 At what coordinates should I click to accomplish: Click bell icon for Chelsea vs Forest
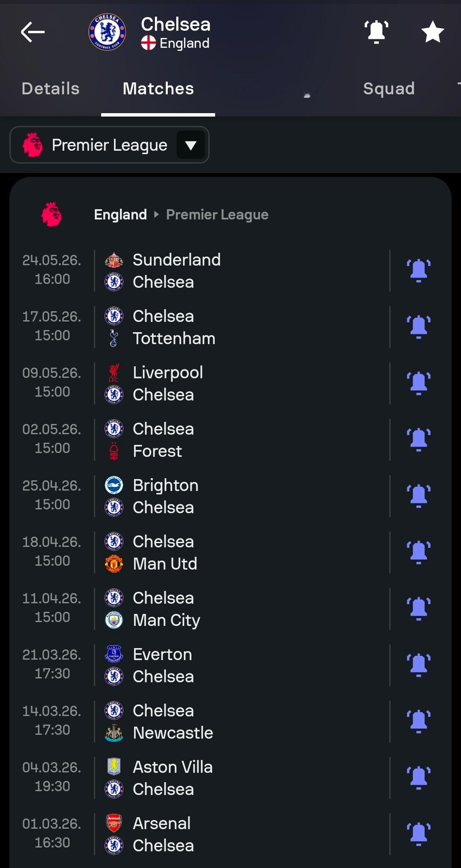click(418, 440)
